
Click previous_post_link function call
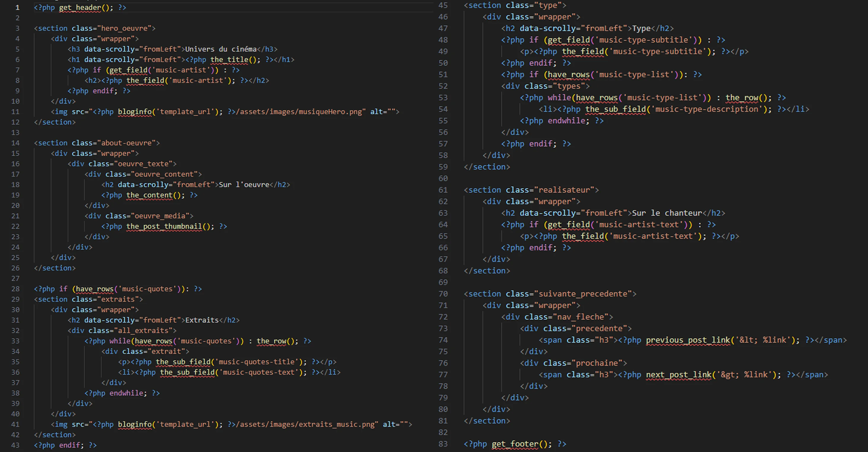[x=688, y=340]
